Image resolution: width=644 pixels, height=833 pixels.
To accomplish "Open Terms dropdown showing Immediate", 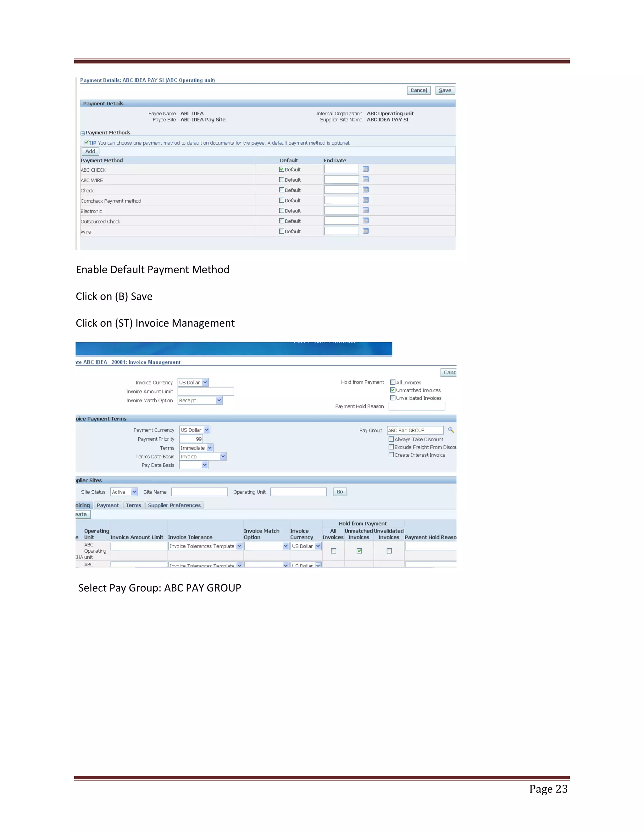I will point(196,448).
